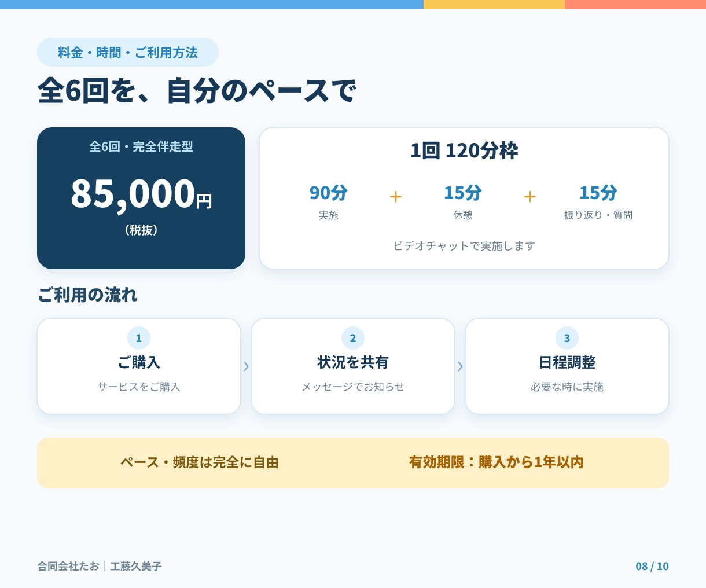The width and height of the screenshot is (706, 588).
Task: Click ビデオチャットで実施します text
Action: 464,246
